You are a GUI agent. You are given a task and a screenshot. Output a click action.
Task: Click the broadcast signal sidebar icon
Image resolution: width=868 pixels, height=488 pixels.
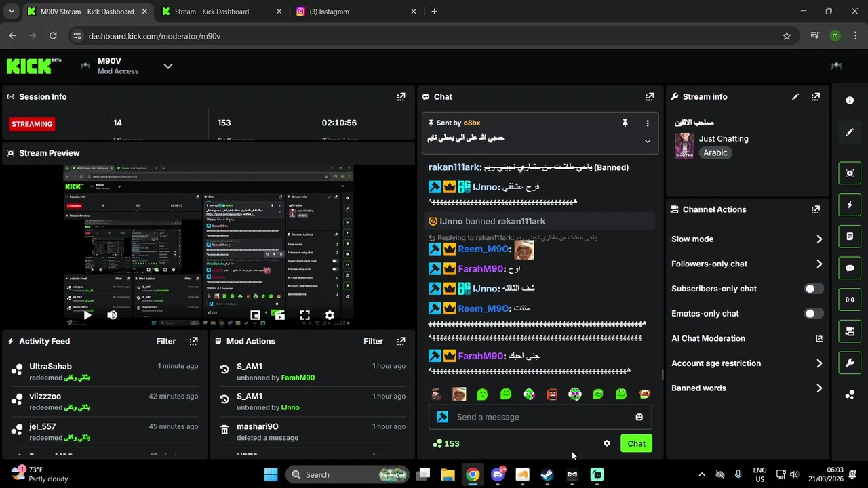point(850,300)
